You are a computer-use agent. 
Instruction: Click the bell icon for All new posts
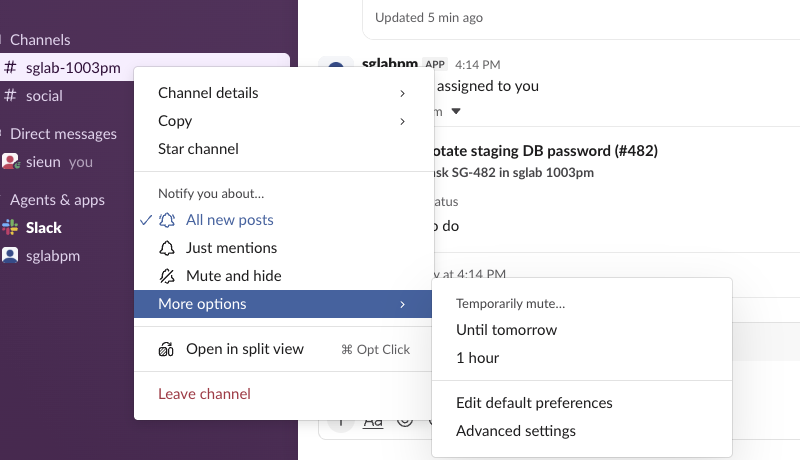167,220
